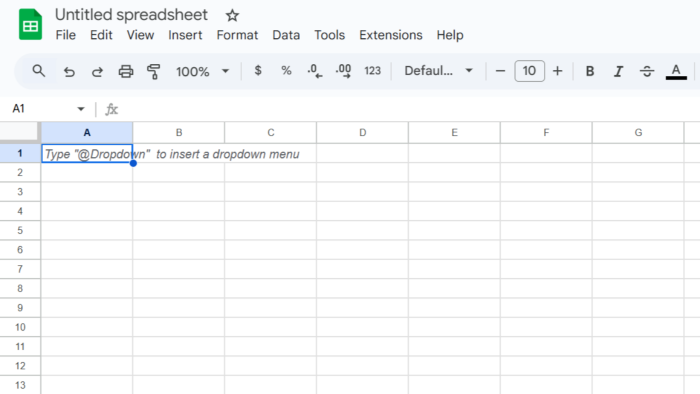
Task: Select column A header
Action: pyautogui.click(x=87, y=133)
